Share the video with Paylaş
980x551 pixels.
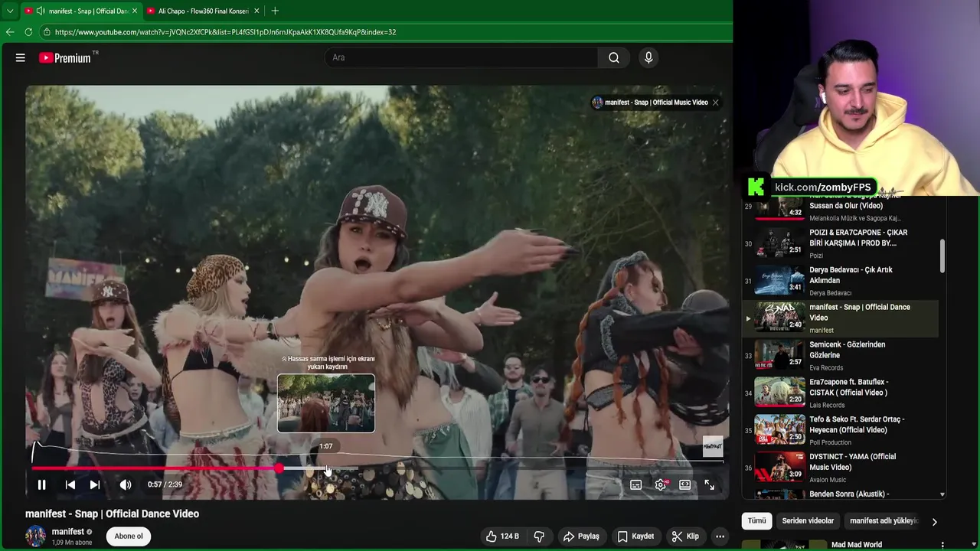(x=581, y=536)
